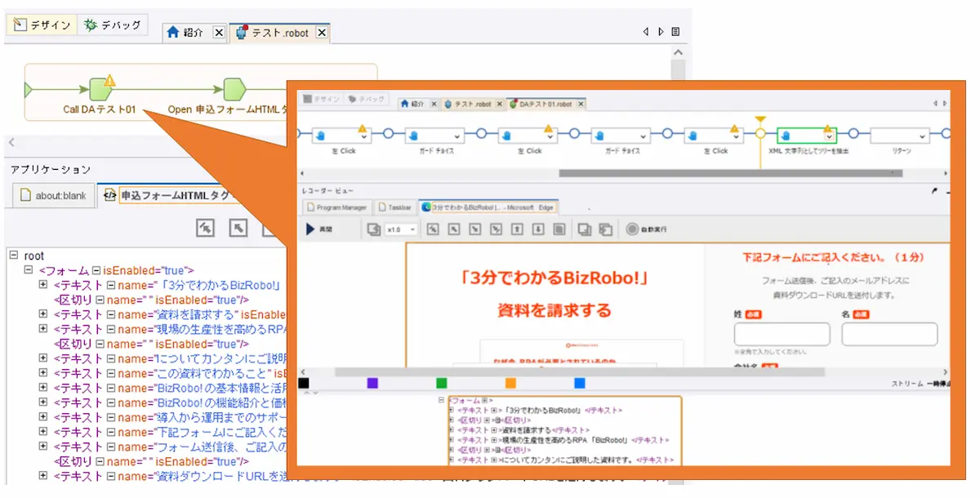Screen dimensions: 980x498
Task: Click 「3分でわかるBizRobo!」 heading on the web page
Action: tap(555, 278)
